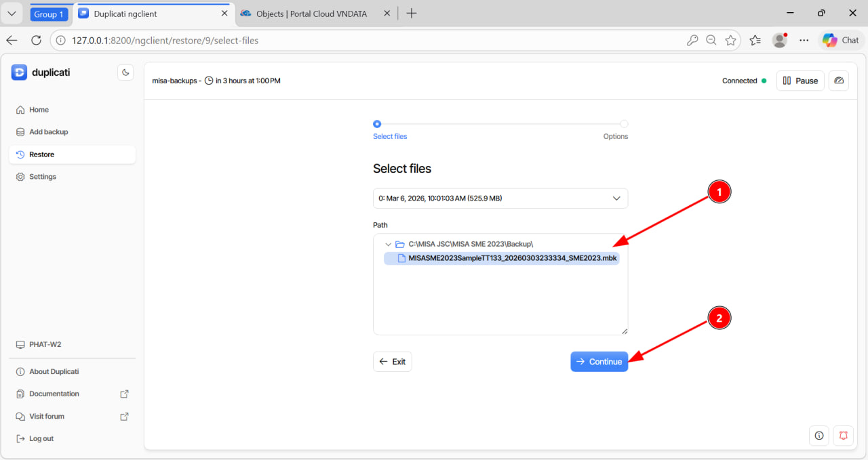
Task: Click the Exit button
Action: coord(392,362)
